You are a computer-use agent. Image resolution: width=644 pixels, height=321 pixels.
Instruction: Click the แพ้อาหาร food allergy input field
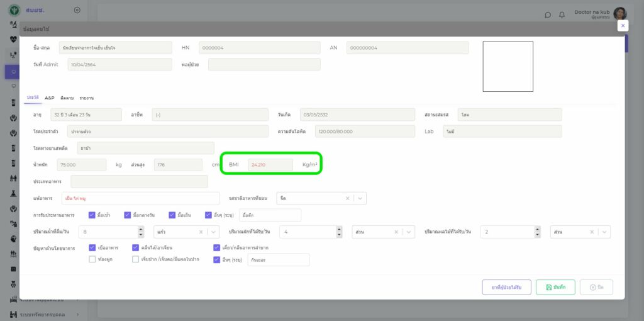coord(141,198)
